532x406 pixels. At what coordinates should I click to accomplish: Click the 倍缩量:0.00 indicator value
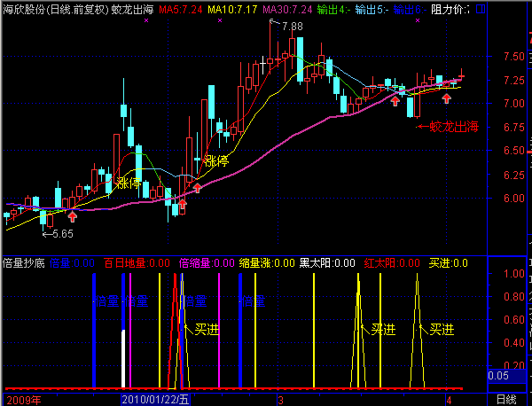click(x=207, y=263)
